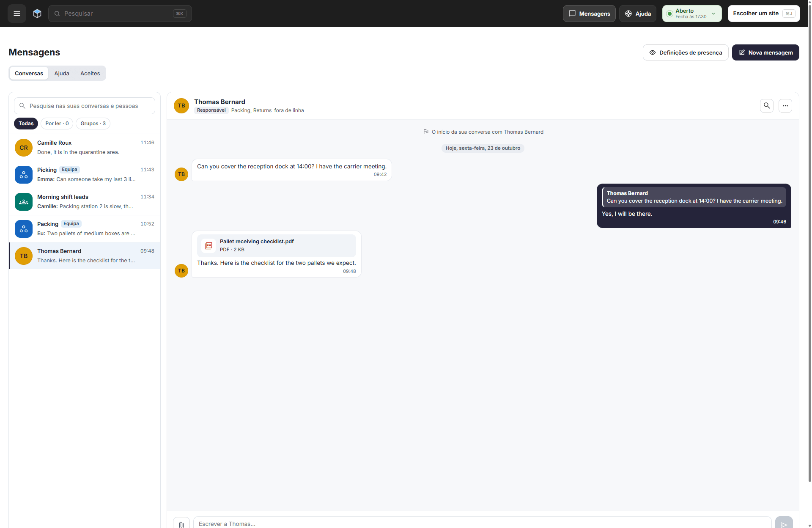
Task: Open Definições de presença settings
Action: click(x=686, y=52)
